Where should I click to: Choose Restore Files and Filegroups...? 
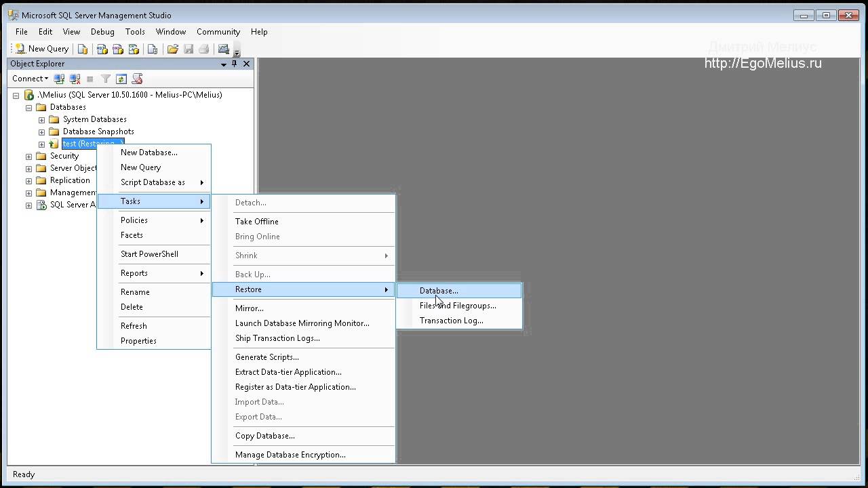tap(459, 306)
